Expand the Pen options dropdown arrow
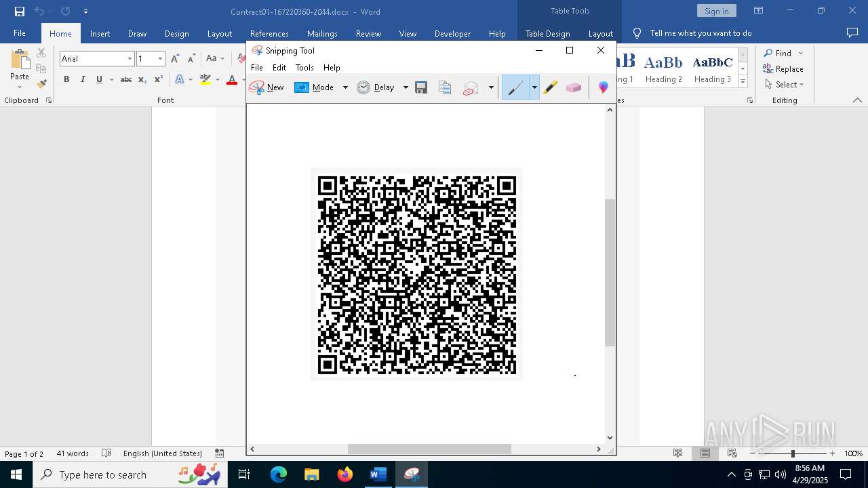This screenshot has height=488, width=868. click(534, 87)
